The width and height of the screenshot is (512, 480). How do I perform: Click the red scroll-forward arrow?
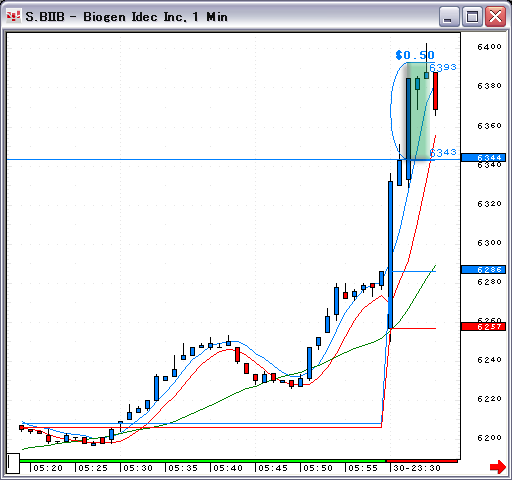pyautogui.click(x=497, y=467)
